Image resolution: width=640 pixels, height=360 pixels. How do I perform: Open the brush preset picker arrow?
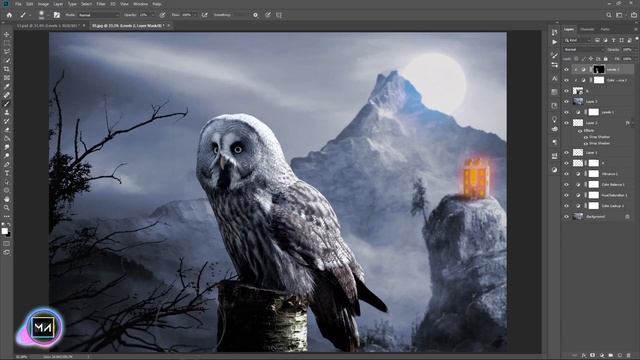point(48,15)
